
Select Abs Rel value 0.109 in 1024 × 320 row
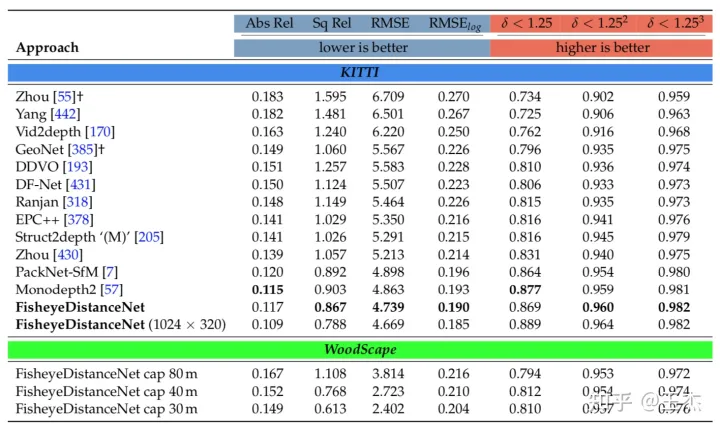coord(267,325)
